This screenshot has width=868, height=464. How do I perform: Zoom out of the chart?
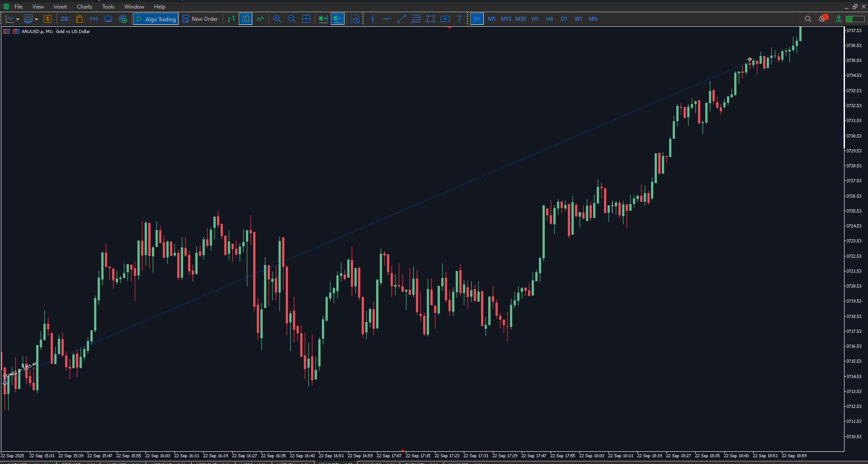292,19
